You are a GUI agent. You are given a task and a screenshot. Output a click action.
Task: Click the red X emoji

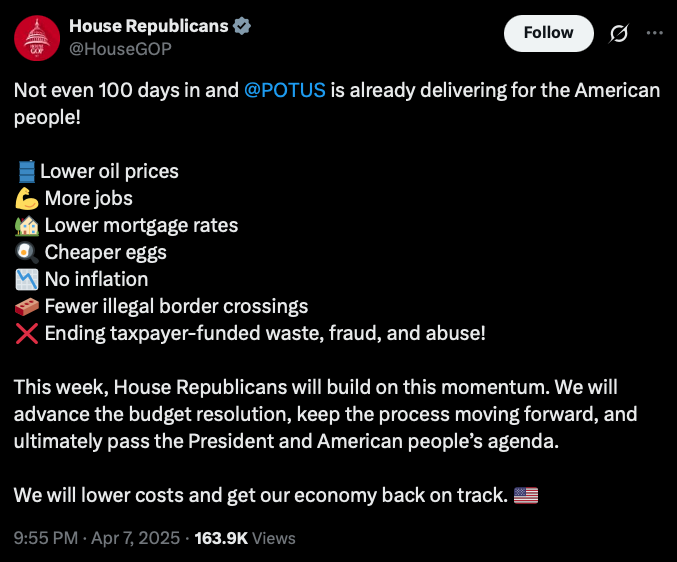click(x=25, y=333)
